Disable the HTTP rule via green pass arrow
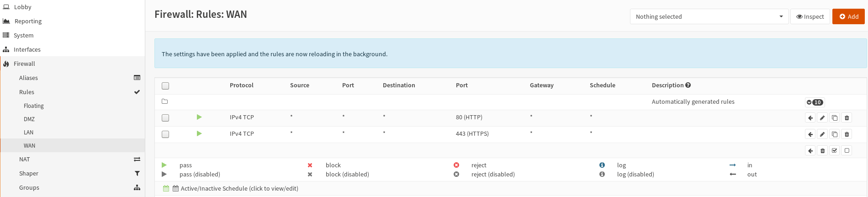The width and height of the screenshot is (868, 197). click(199, 117)
